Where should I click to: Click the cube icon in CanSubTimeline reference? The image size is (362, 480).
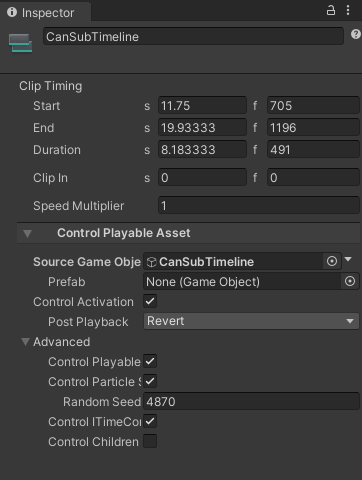[151, 262]
